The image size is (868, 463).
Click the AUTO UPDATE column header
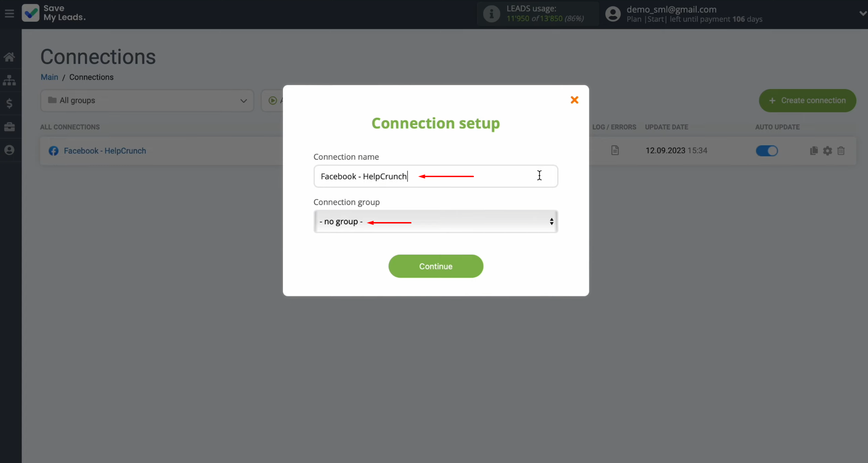[x=777, y=127]
